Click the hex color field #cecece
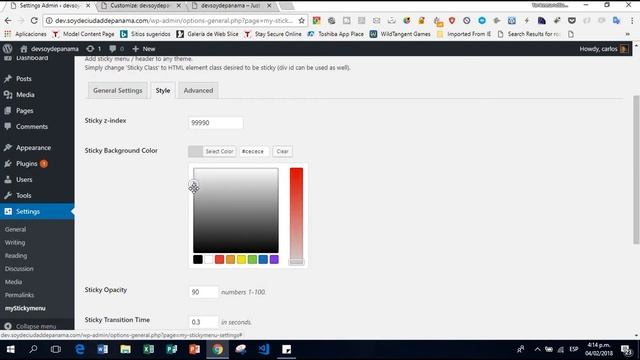The height and width of the screenshot is (360, 640). click(x=254, y=151)
